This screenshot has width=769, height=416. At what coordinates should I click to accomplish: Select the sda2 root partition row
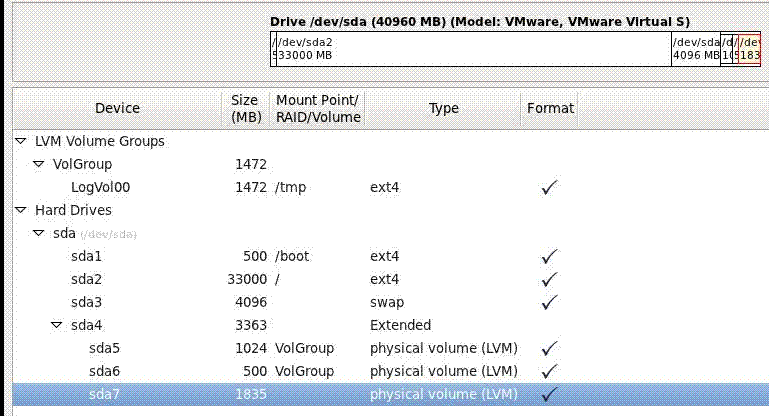pos(87,279)
